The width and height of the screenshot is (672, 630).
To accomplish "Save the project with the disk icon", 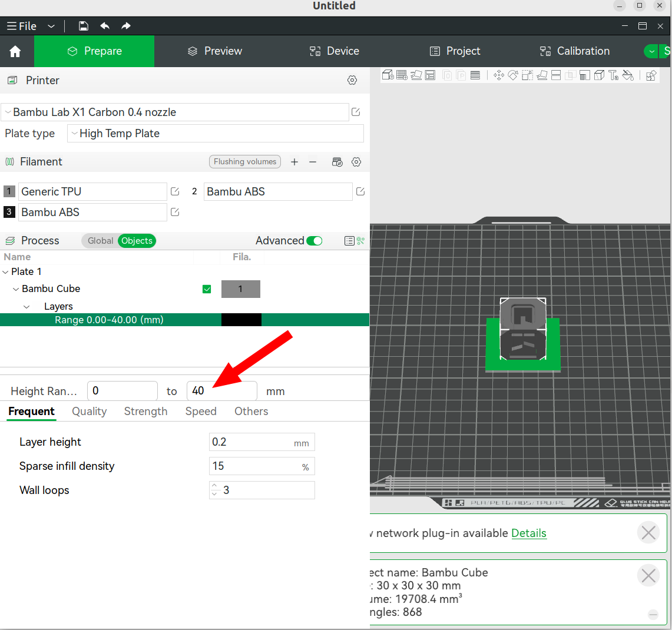I will tap(83, 26).
